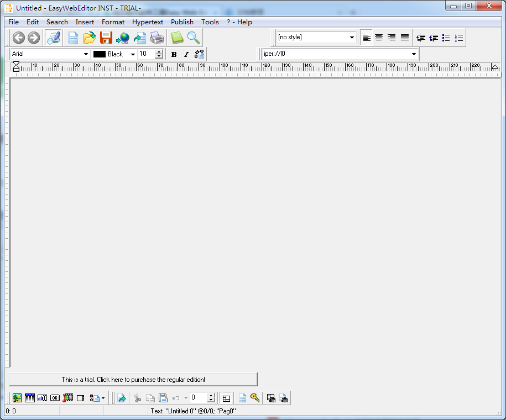Open the objects list dropdown arrow
Image resolution: width=506 pixels, height=420 pixels.
[103, 398]
